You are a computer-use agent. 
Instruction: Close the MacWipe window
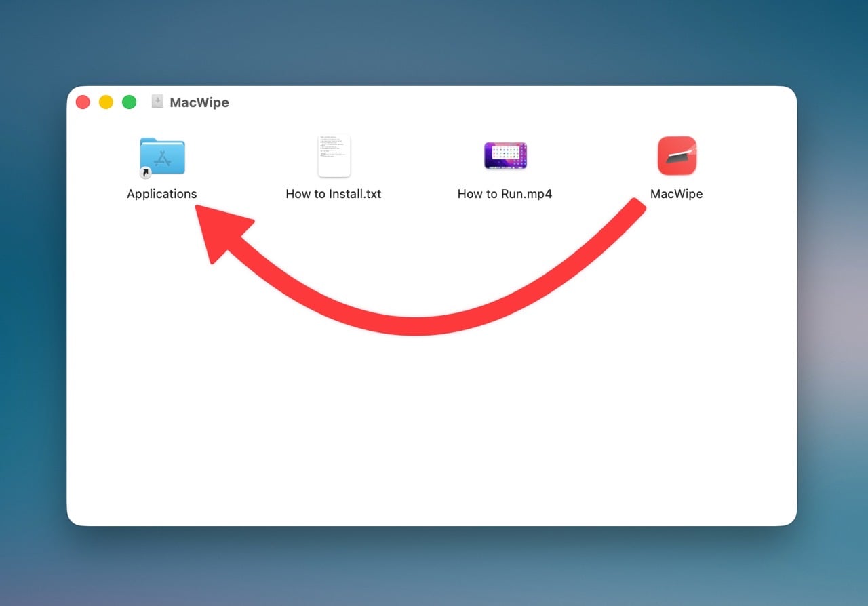[83, 102]
